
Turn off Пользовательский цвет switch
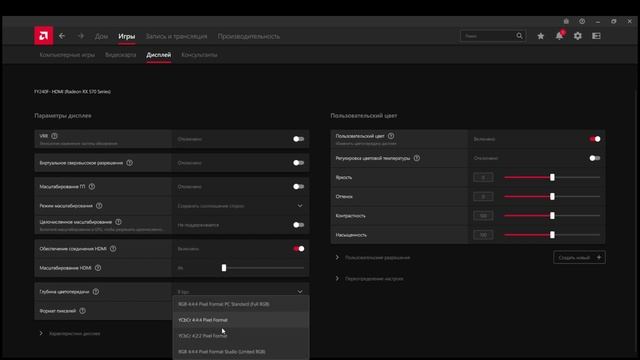coord(595,139)
